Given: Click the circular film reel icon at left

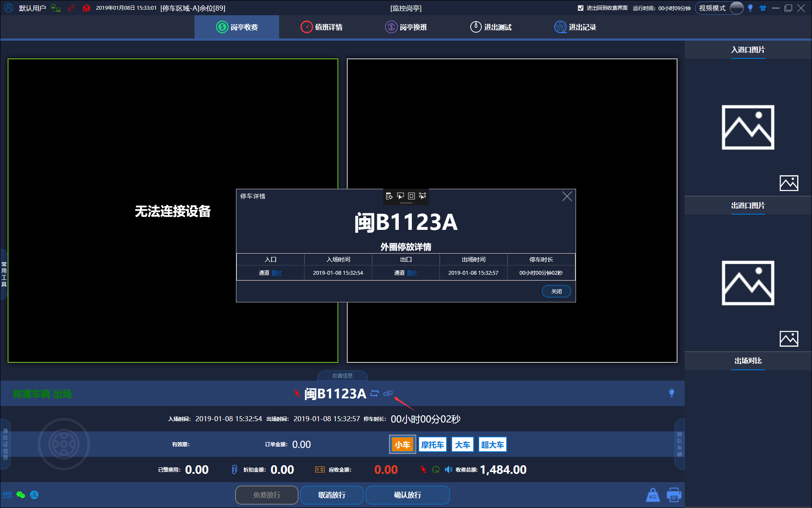Looking at the screenshot, I should tap(64, 444).
